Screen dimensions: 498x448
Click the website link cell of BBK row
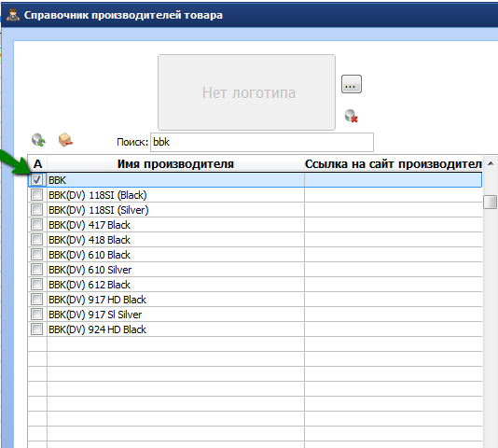pos(394,180)
